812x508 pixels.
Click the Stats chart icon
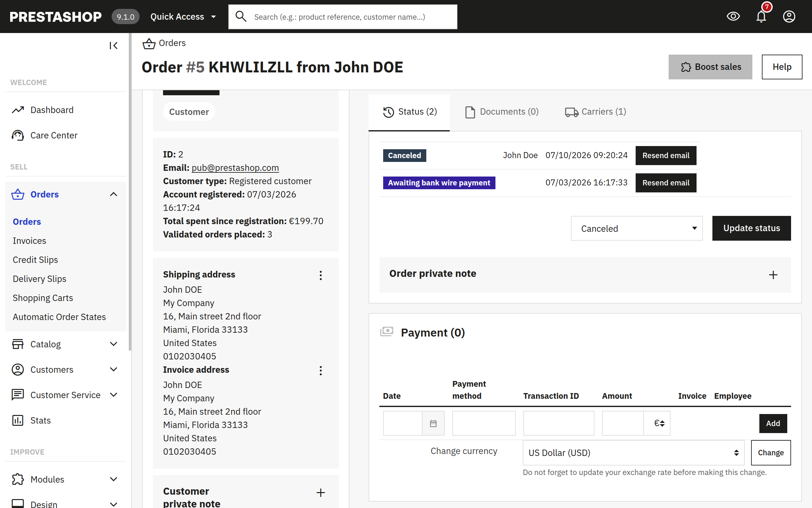click(18, 420)
